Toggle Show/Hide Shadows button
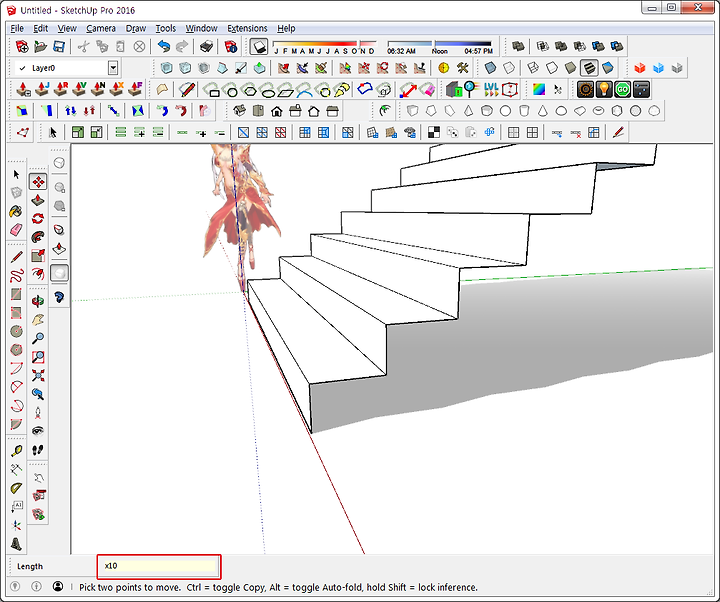The height and width of the screenshot is (602, 720). (x=259, y=46)
